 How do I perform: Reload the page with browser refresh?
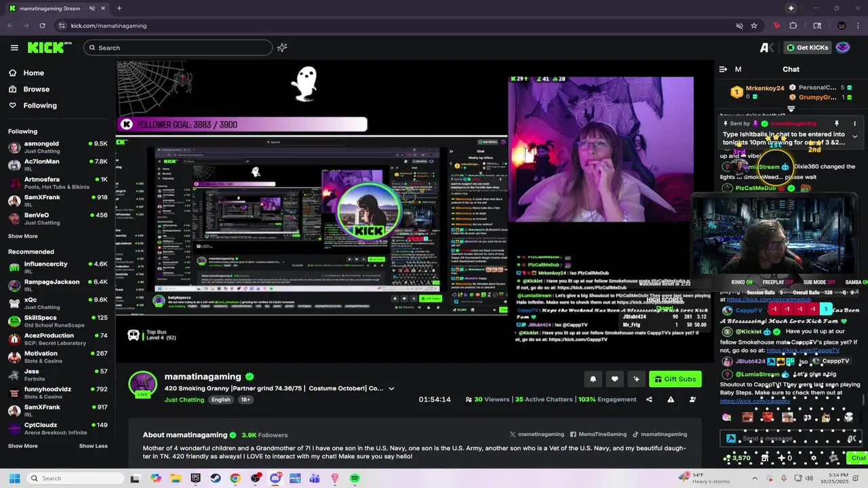(42, 26)
